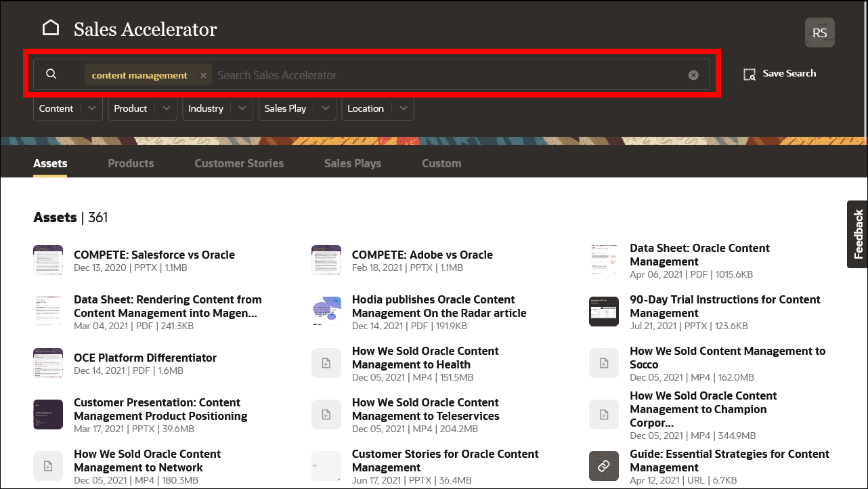Click the Feedback button on the right edge

(x=857, y=234)
